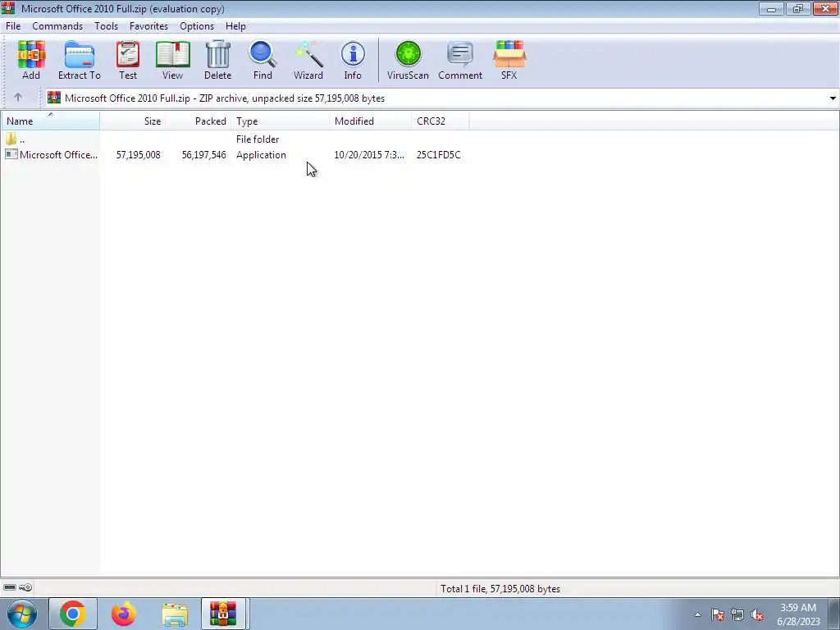Open the Favorites menu
The width and height of the screenshot is (840, 630).
tap(148, 25)
